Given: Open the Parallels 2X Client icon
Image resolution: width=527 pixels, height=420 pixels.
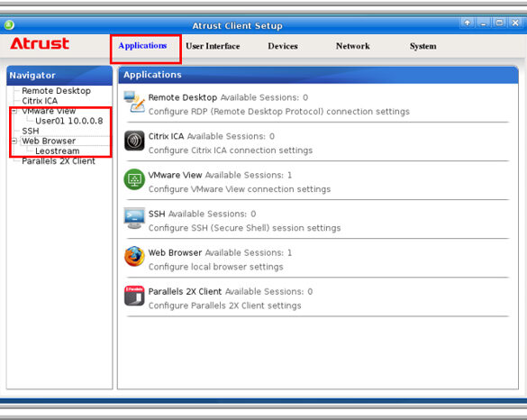Looking at the screenshot, I should pyautogui.click(x=134, y=296).
